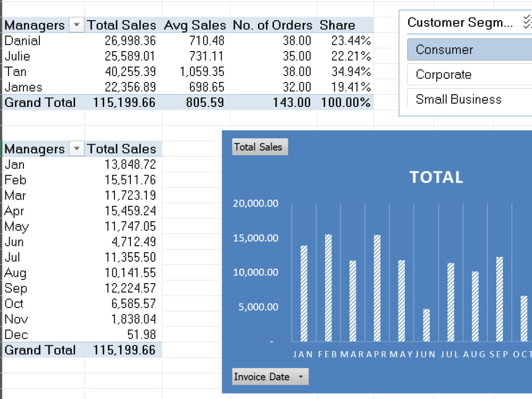Select the Feb row label in monthly table
The height and width of the screenshot is (399, 532).
coord(15,180)
